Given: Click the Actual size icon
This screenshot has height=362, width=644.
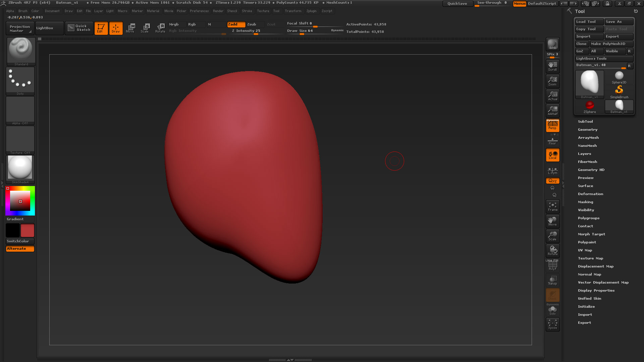Looking at the screenshot, I should 552,96.
